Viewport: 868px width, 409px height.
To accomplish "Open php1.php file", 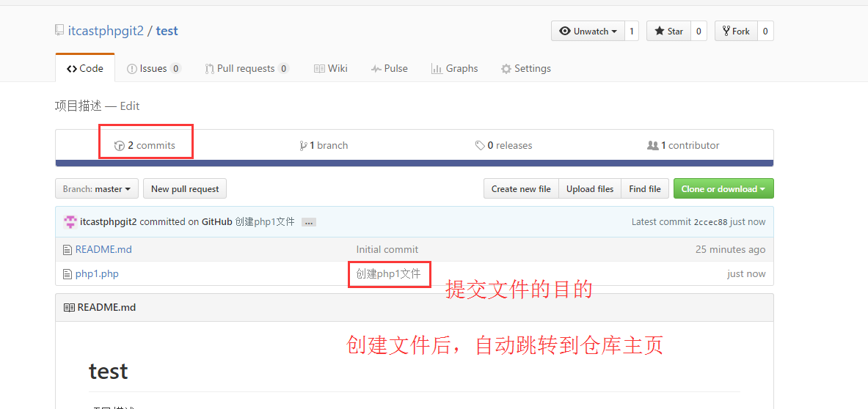I will click(x=97, y=273).
